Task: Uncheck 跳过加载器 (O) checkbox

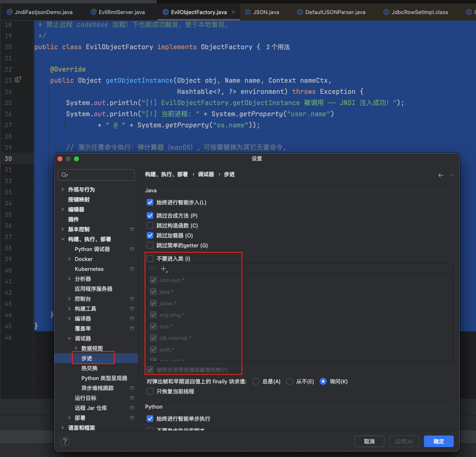Action: tap(150, 235)
